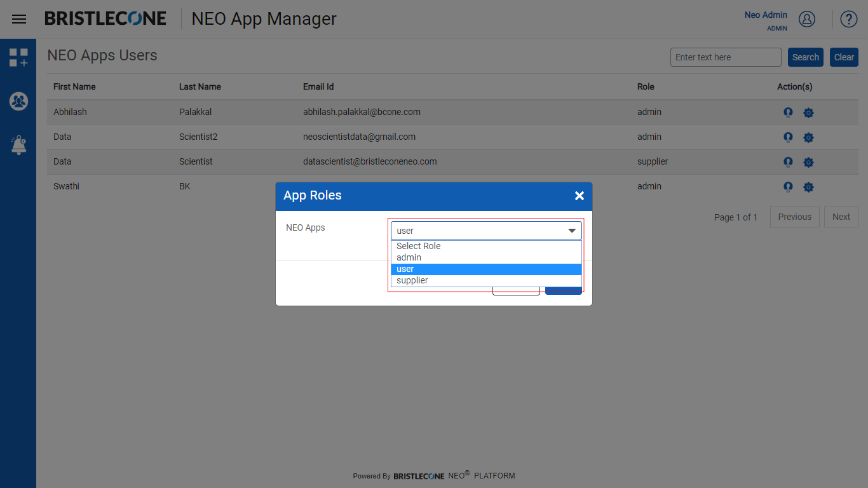Image resolution: width=868 pixels, height=488 pixels.
Task: Click the user info icon for Scientist2 row
Action: coord(788,137)
